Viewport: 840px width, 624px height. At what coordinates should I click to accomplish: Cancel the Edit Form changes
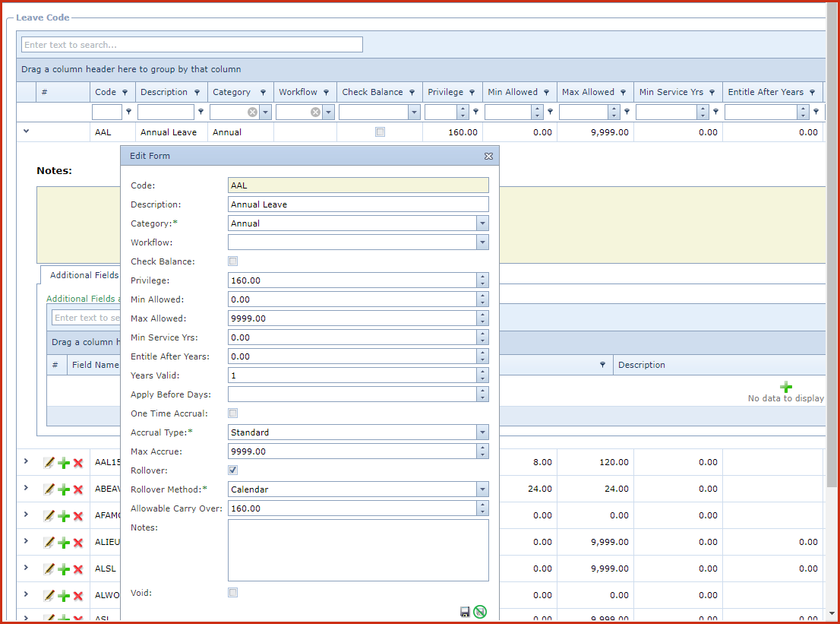480,612
